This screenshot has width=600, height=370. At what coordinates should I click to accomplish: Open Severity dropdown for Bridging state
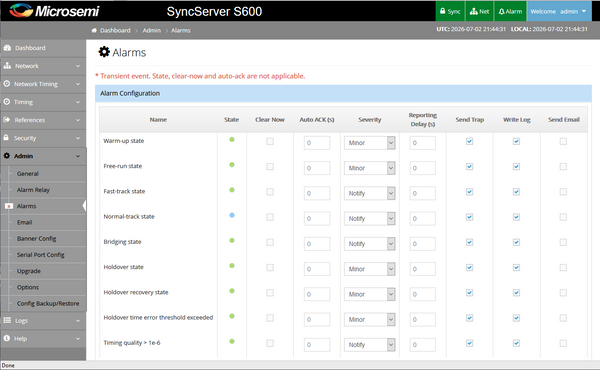click(369, 244)
